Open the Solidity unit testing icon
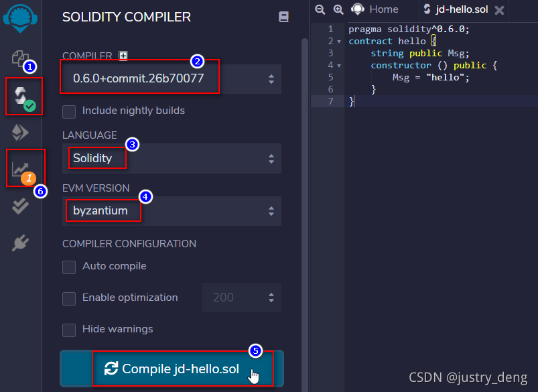The image size is (538, 392). [20, 206]
